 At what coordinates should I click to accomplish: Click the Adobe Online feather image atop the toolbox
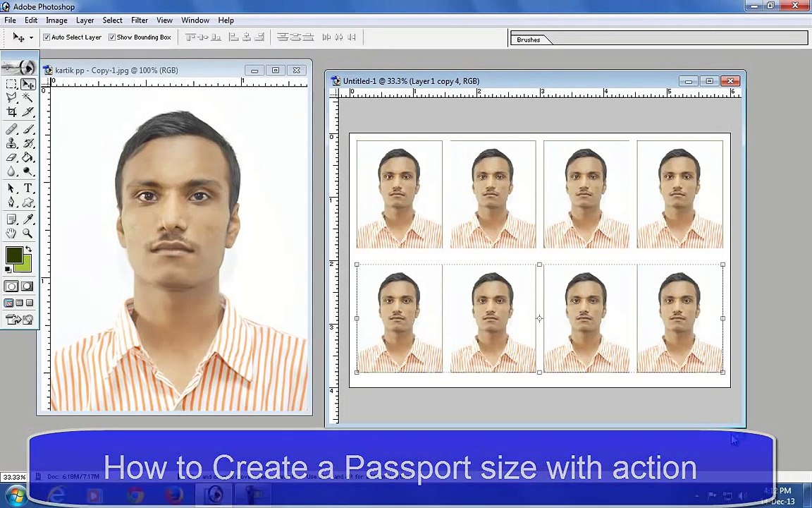tap(20, 66)
